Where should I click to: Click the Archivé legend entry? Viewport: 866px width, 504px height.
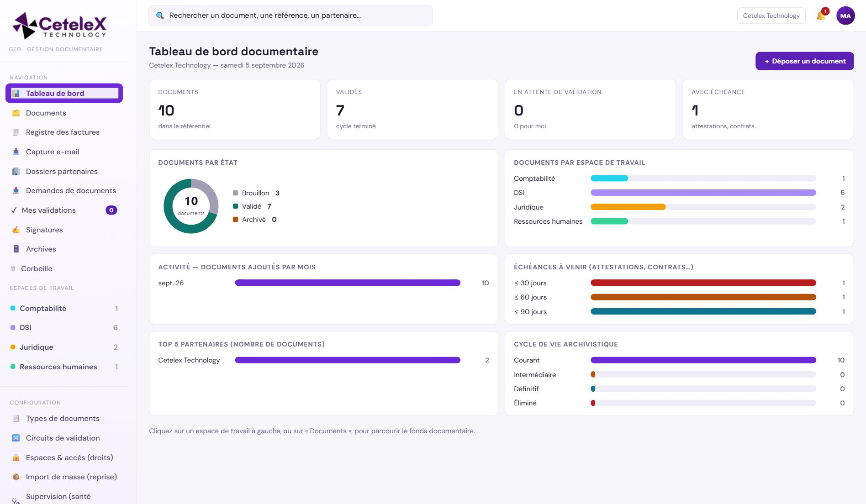[255, 220]
